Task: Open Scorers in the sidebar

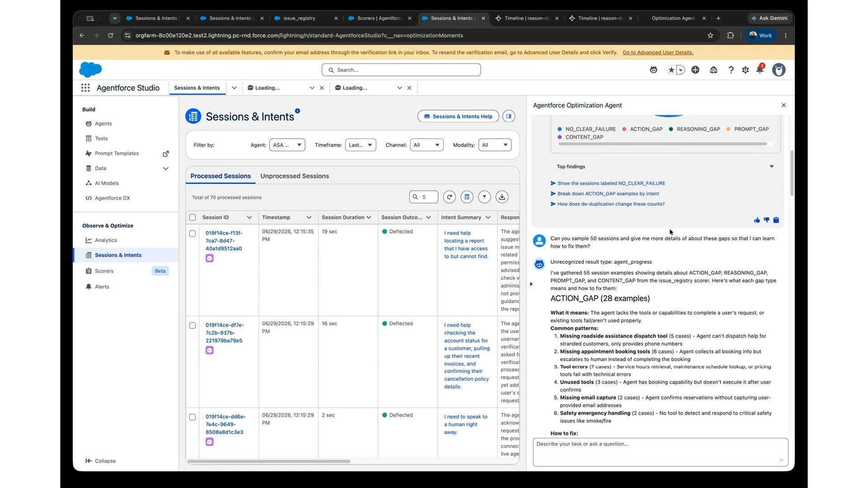Action: [104, 271]
